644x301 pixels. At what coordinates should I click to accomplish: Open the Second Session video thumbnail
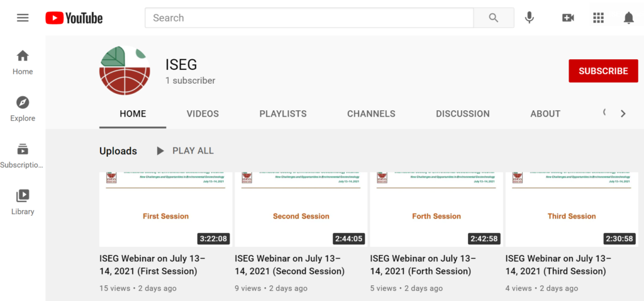tap(301, 209)
